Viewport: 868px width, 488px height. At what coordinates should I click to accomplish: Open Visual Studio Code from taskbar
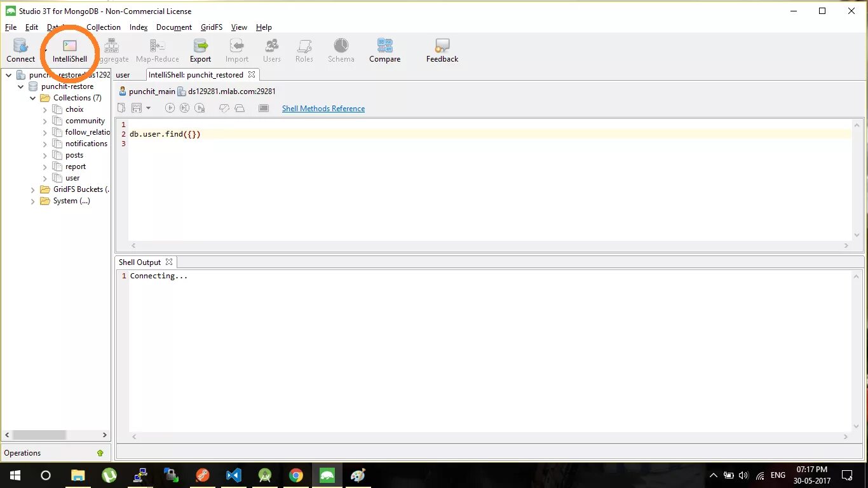pyautogui.click(x=234, y=475)
